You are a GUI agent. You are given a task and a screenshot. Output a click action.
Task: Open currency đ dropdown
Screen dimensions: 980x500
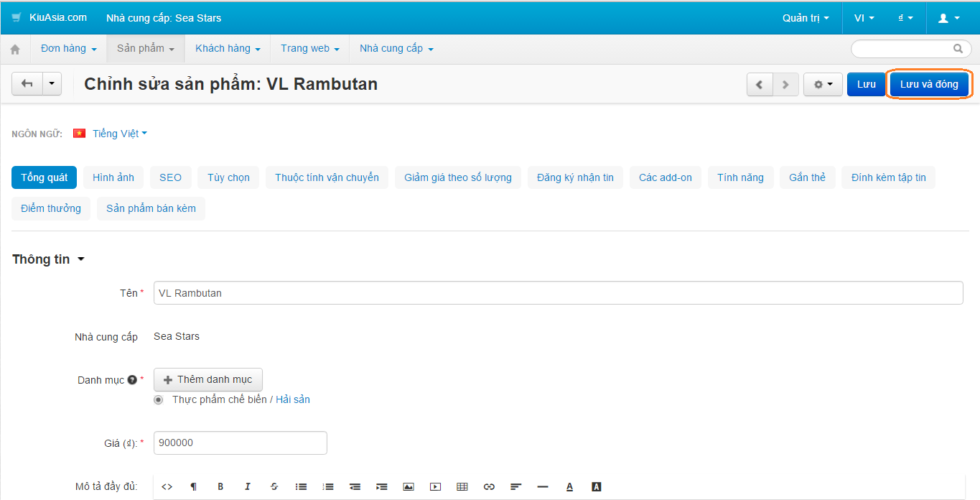tap(905, 18)
